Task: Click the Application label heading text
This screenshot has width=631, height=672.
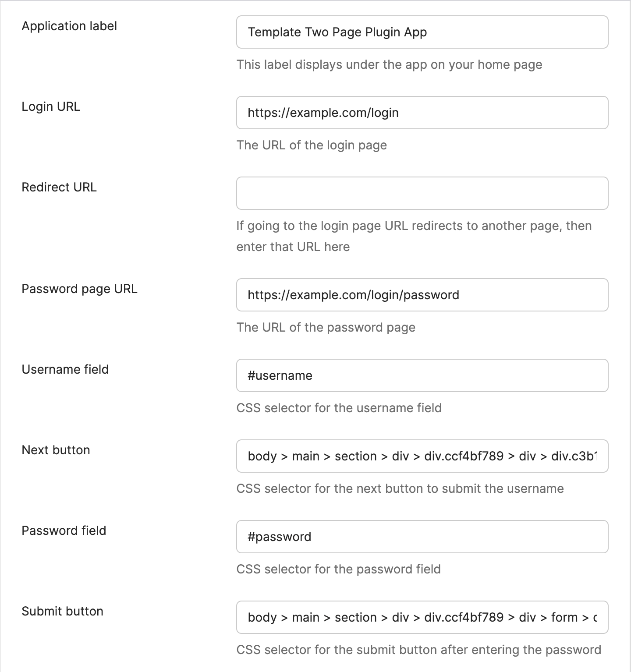Action: (69, 26)
